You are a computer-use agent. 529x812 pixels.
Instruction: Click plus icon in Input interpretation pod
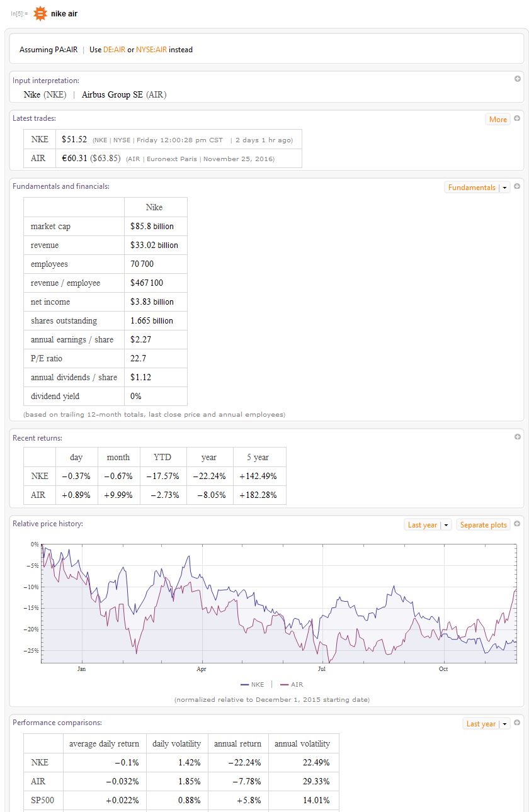(517, 79)
